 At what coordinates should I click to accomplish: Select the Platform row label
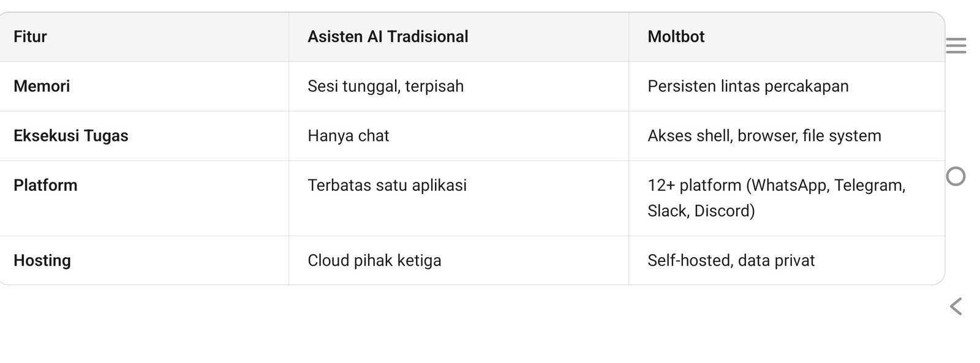tap(45, 185)
